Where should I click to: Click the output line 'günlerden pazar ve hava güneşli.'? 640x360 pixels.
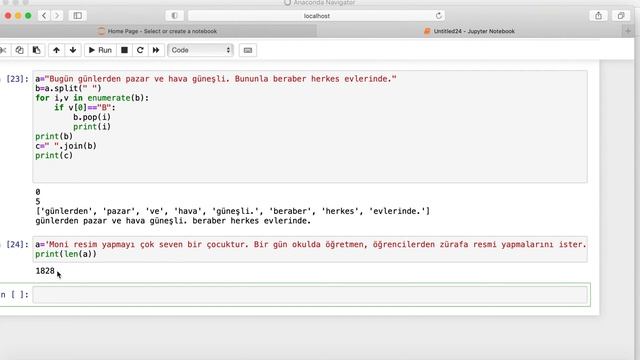pos(173,221)
